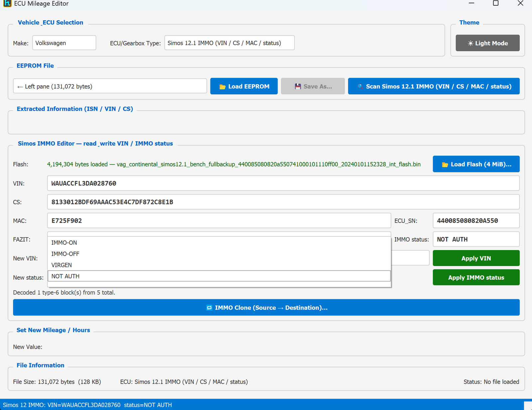Close the ECU Mileage Editor window
The height and width of the screenshot is (410, 532).
520,3
